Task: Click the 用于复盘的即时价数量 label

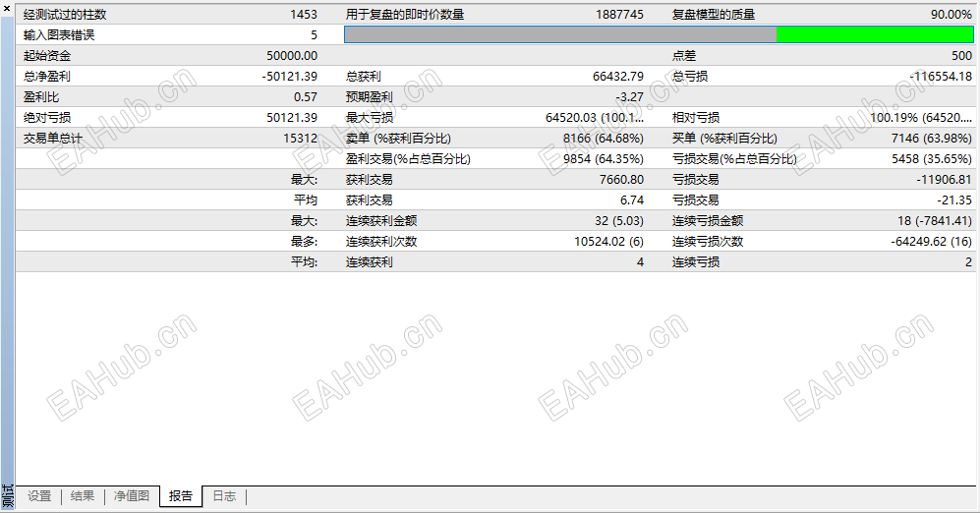Action: tap(405, 15)
